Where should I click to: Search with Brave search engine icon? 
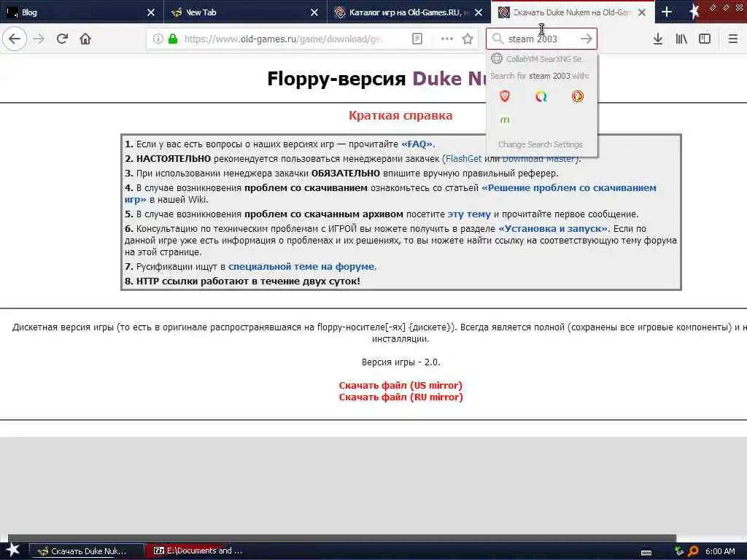[x=505, y=96]
